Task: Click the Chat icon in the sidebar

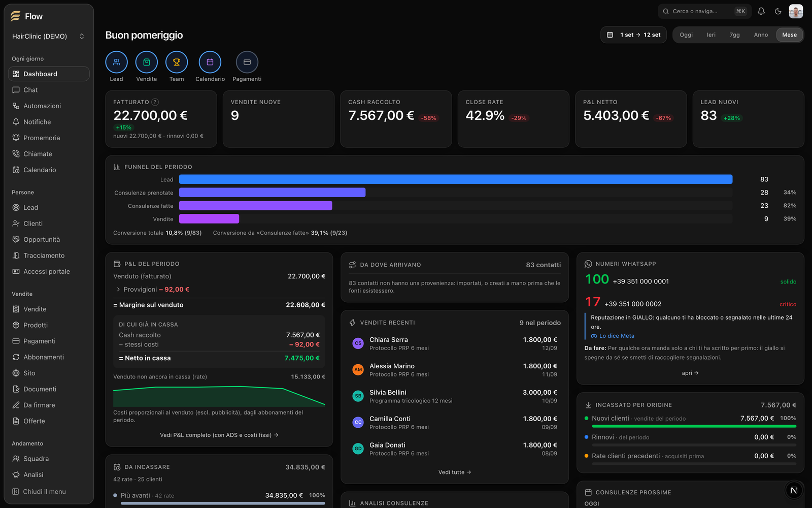Action: [x=16, y=90]
